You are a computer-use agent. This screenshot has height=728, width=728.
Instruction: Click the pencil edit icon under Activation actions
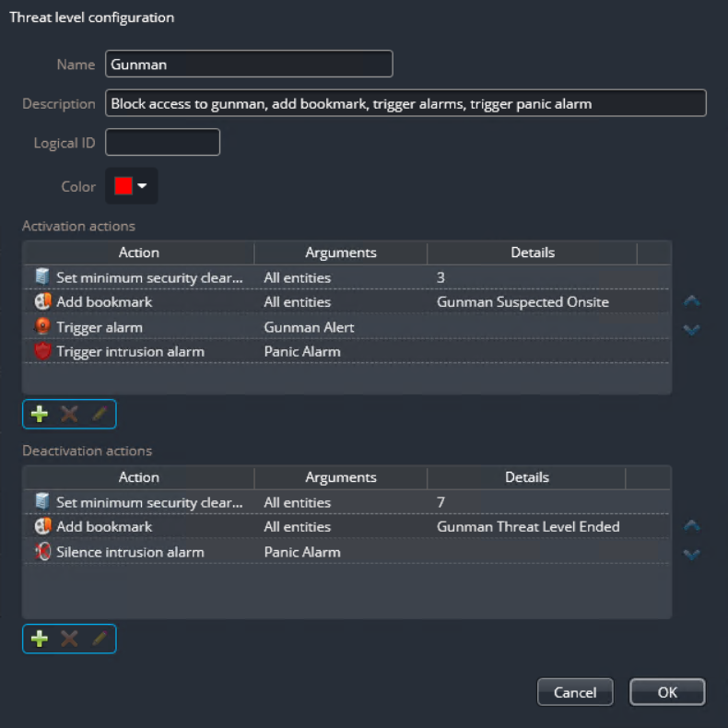point(99,414)
